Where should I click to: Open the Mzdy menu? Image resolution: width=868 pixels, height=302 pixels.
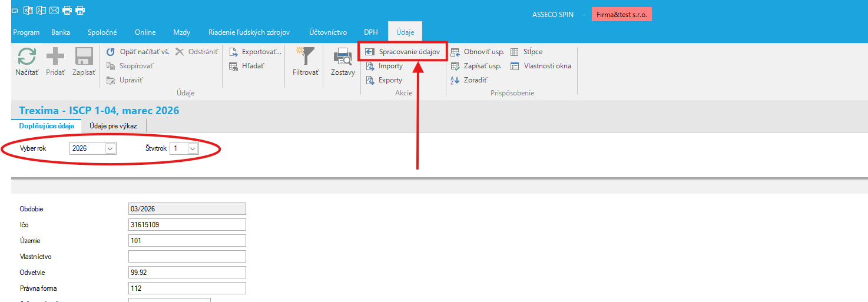181,32
